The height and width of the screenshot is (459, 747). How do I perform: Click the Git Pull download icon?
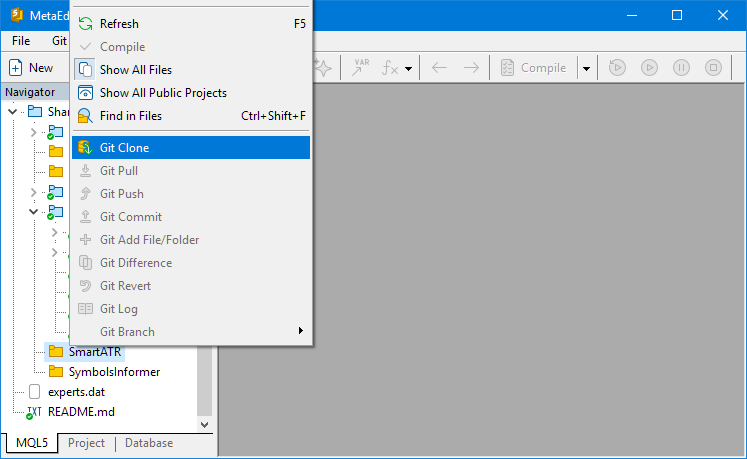point(85,171)
